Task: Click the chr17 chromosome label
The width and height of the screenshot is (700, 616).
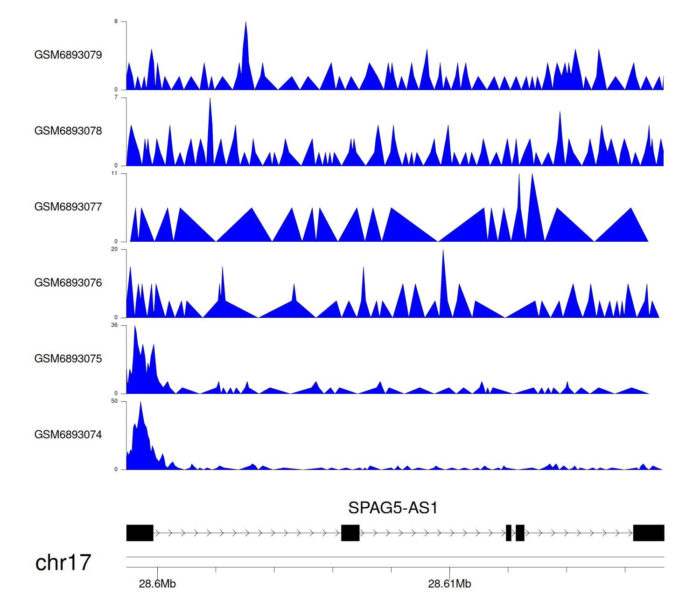Action: pos(63,562)
